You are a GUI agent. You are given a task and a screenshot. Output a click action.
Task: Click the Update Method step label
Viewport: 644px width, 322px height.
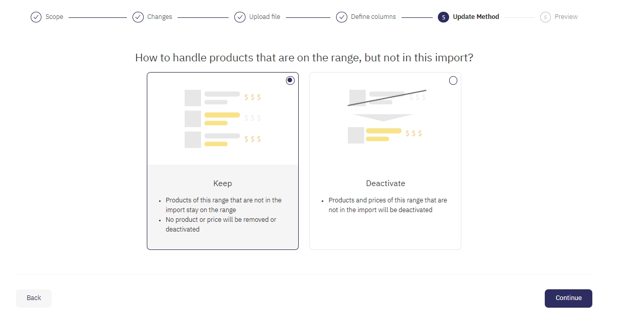[x=476, y=17]
